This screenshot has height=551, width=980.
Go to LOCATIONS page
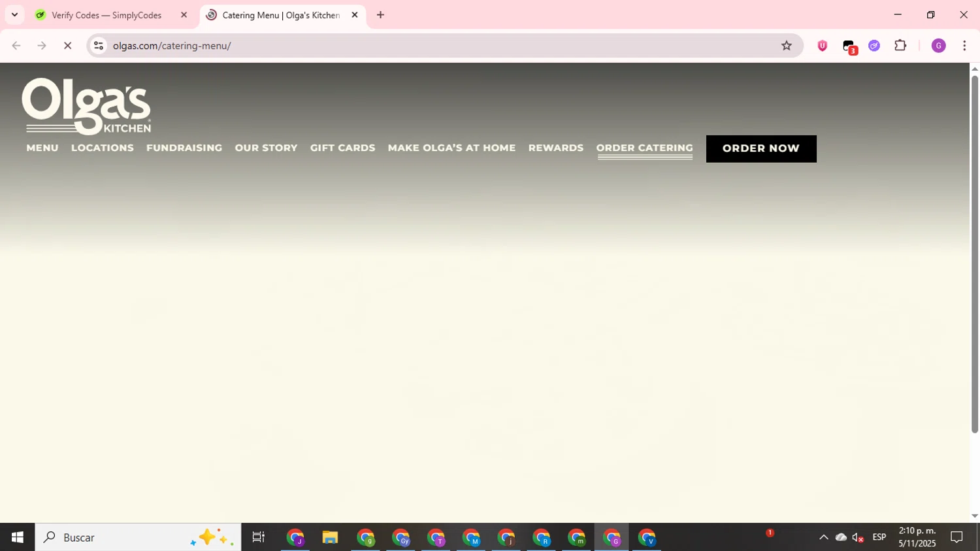click(103, 148)
